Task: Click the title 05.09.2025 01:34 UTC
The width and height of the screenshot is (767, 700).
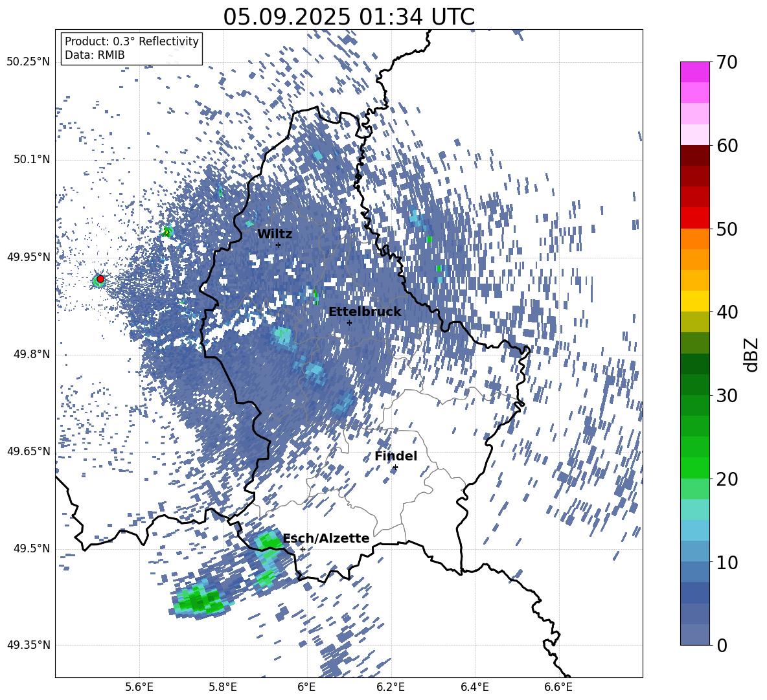Action: coord(349,17)
